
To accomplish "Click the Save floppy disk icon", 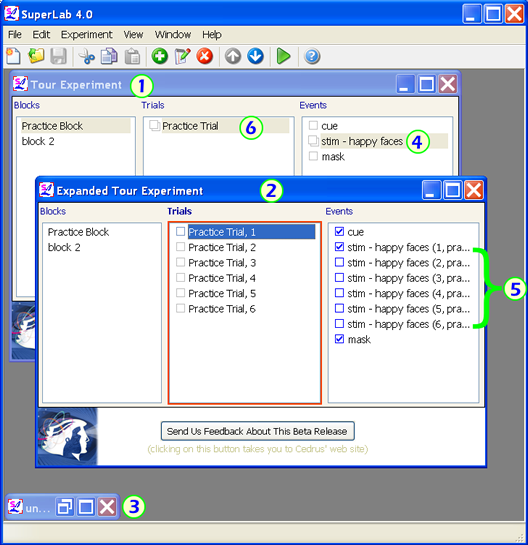I will click(x=58, y=56).
